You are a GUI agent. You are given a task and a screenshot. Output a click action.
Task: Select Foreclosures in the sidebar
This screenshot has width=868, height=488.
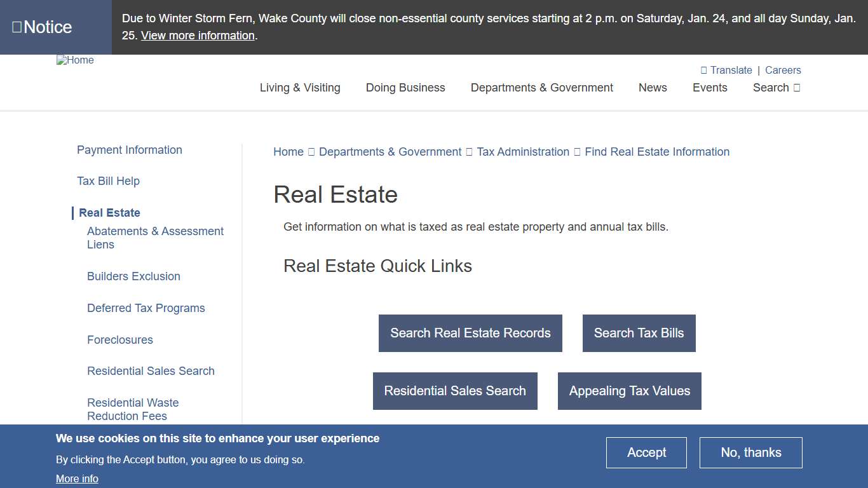[x=119, y=340]
